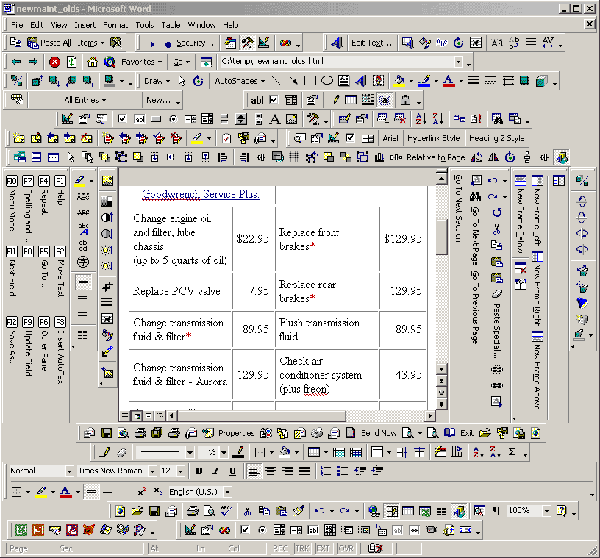Justify the paragraph text
Viewport: 600px width, 558px height.
[305, 471]
